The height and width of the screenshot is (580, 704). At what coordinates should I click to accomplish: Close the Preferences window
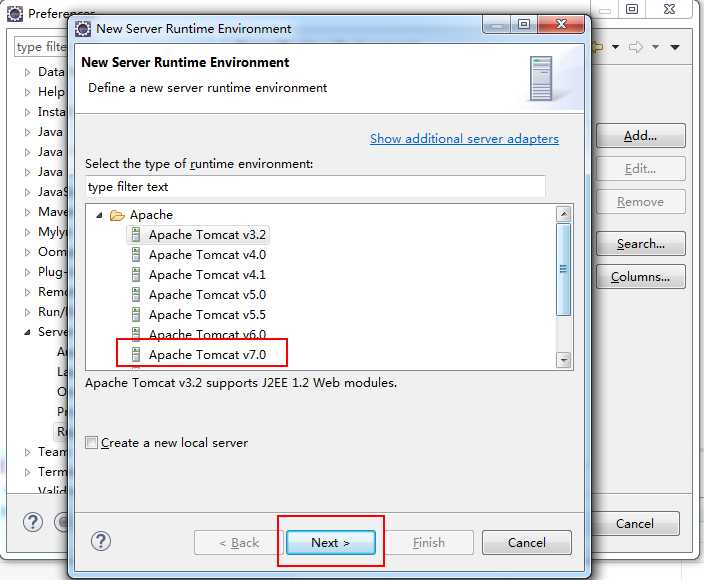click(669, 9)
